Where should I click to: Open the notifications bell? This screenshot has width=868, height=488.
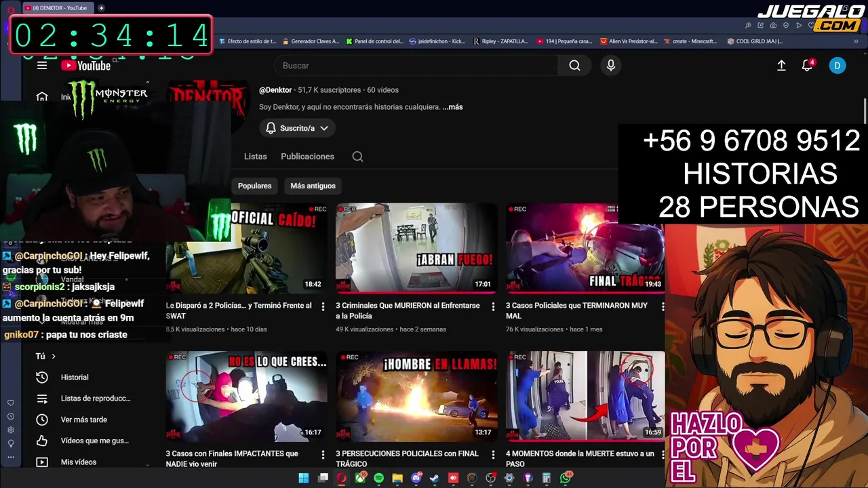(807, 66)
